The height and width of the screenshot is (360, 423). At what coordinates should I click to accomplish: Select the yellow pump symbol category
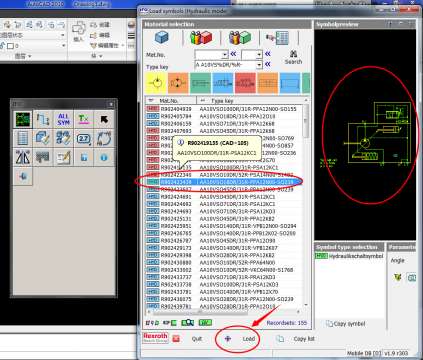coord(156,83)
